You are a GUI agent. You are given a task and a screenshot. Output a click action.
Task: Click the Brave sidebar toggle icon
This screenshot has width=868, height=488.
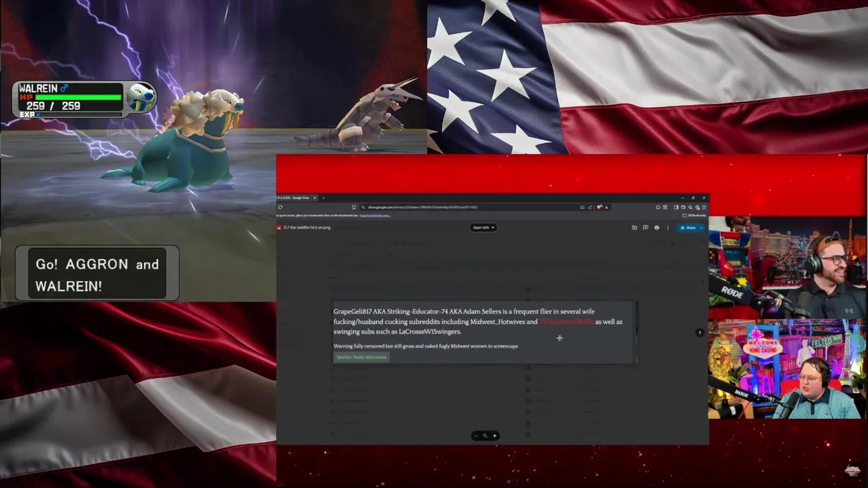click(676, 207)
